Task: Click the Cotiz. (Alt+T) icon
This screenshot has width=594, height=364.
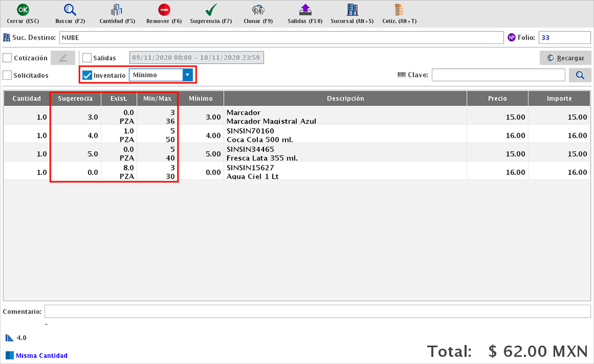Action: (x=399, y=10)
